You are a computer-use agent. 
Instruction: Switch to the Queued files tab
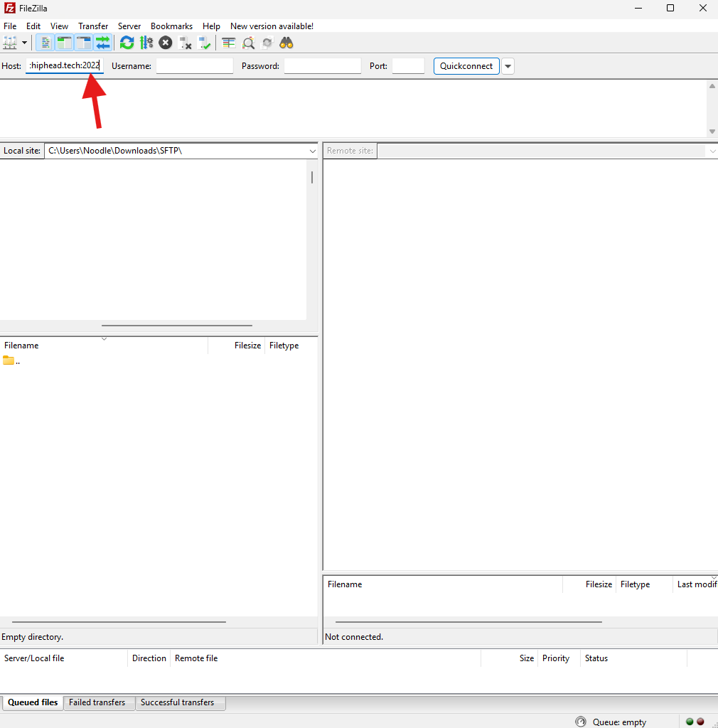[33, 702]
